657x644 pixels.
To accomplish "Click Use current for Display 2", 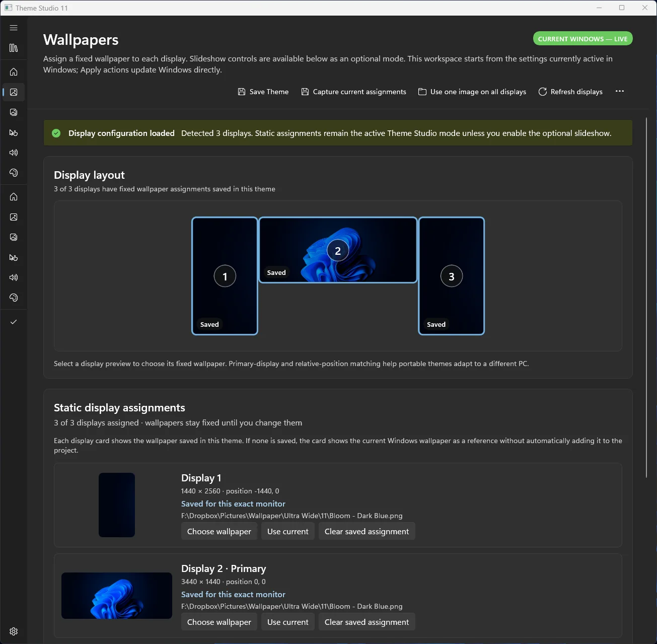I will 288,622.
